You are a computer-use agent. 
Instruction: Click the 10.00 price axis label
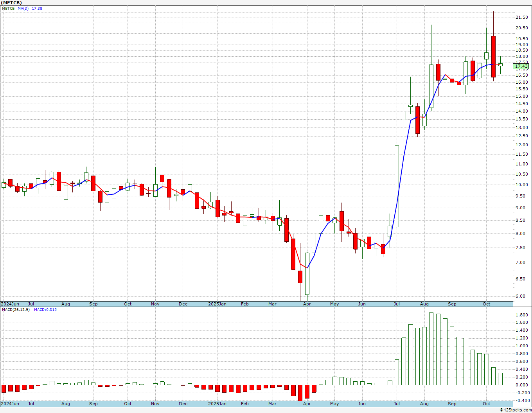click(x=522, y=185)
